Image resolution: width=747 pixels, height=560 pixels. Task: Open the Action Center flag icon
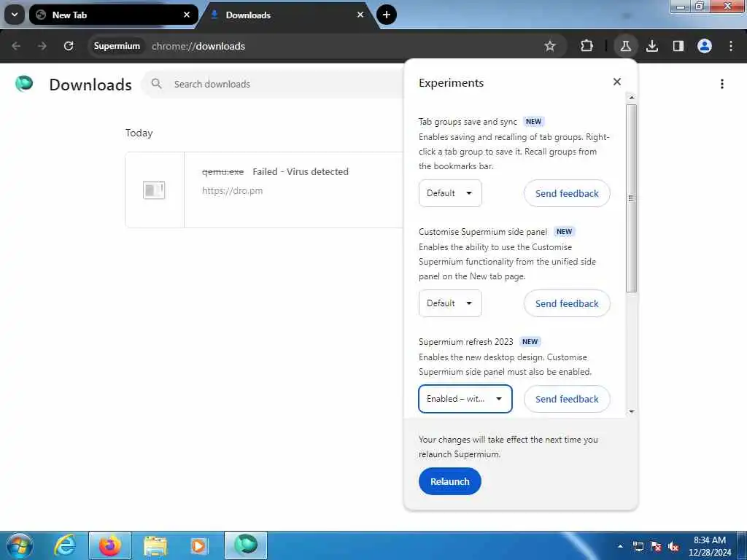pos(656,547)
